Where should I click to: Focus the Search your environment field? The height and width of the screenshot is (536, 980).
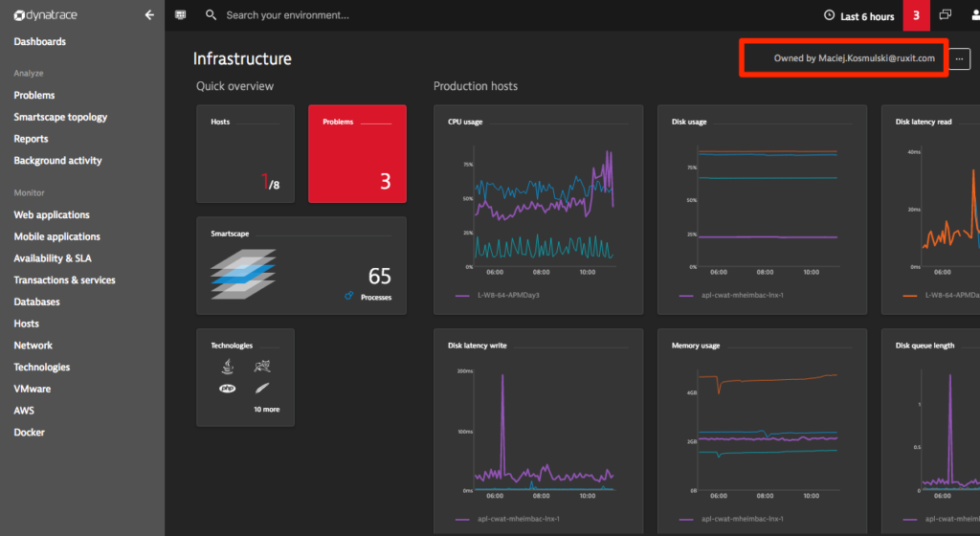tap(287, 15)
